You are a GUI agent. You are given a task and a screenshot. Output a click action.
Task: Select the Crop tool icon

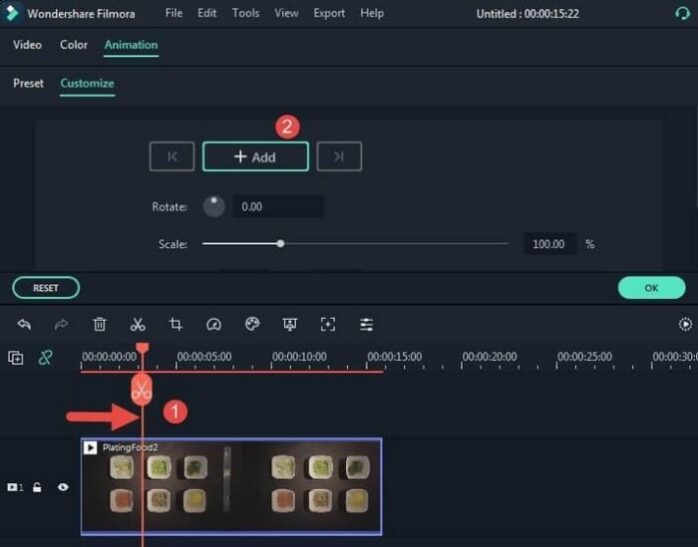pyautogui.click(x=176, y=324)
